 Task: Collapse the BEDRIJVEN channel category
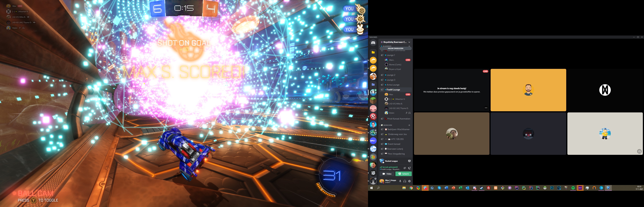(x=388, y=125)
